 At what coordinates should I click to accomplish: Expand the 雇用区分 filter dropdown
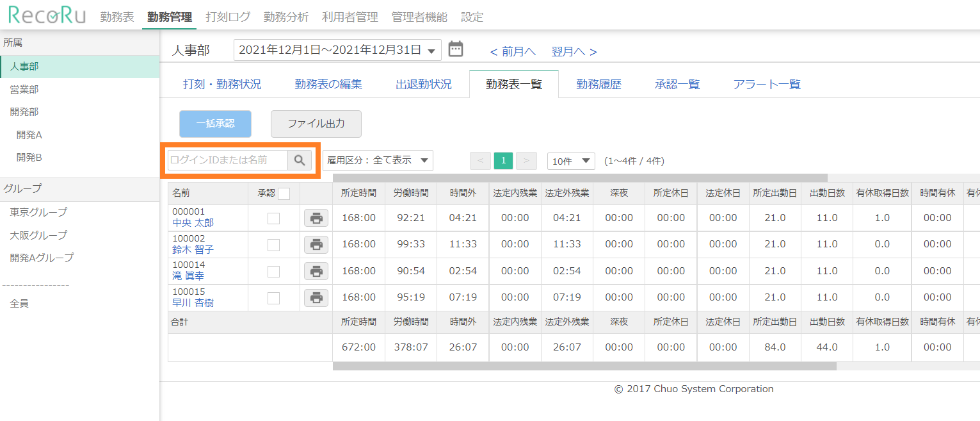[x=378, y=160]
